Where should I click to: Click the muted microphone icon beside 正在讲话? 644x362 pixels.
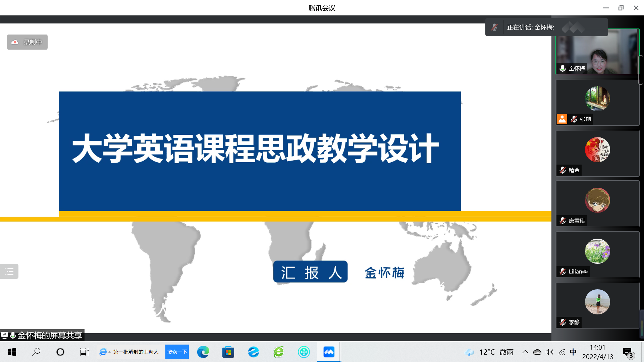[494, 27]
